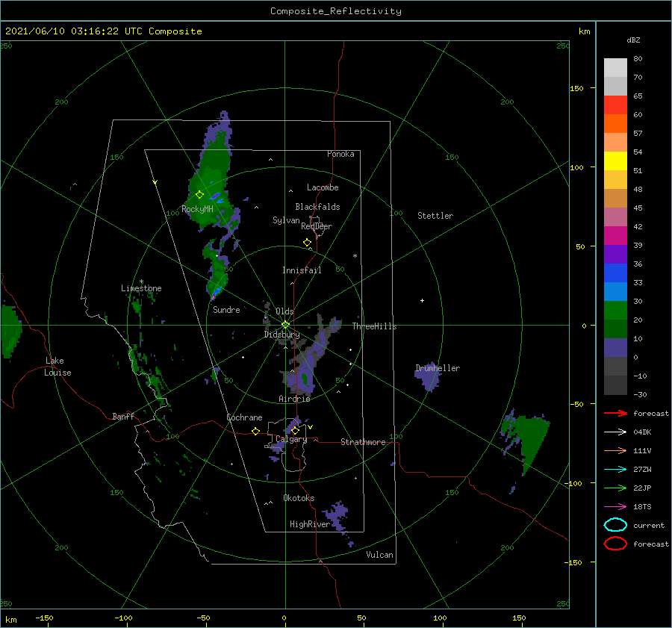This screenshot has width=672, height=628.
Task: Select the dark gray -10 dBZ swatch
Action: pos(615,385)
